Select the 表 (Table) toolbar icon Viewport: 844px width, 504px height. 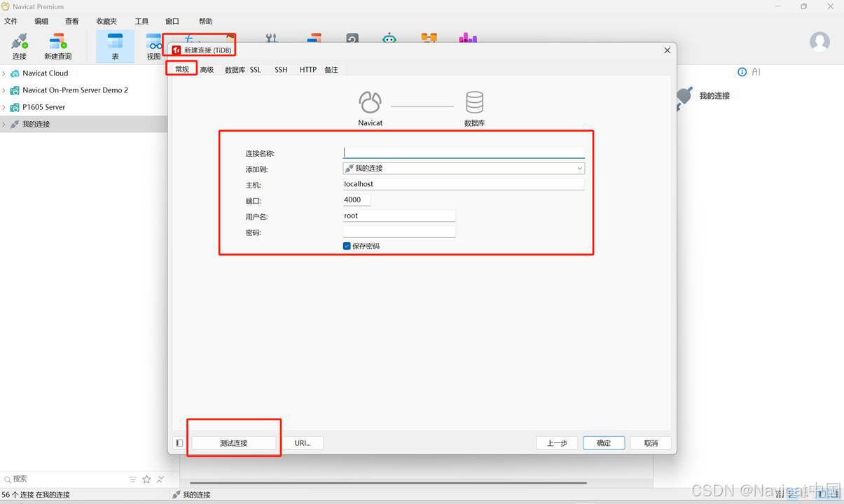coord(115,46)
